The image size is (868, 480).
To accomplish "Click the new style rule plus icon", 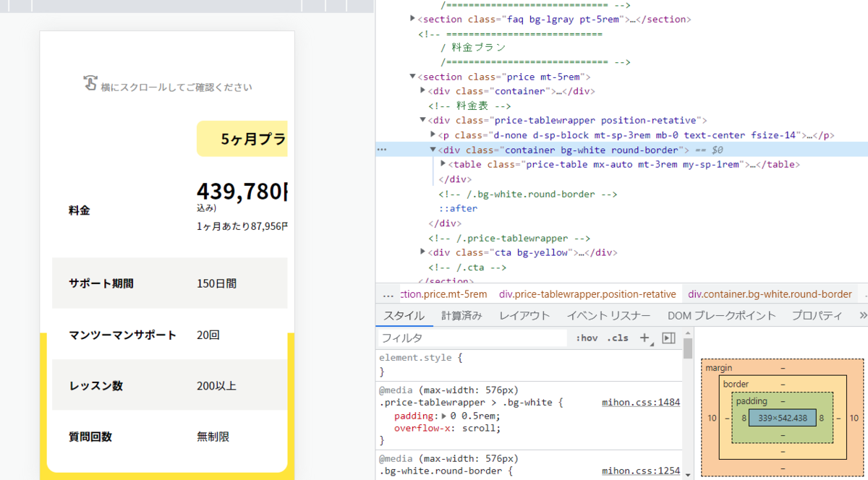I will [644, 338].
